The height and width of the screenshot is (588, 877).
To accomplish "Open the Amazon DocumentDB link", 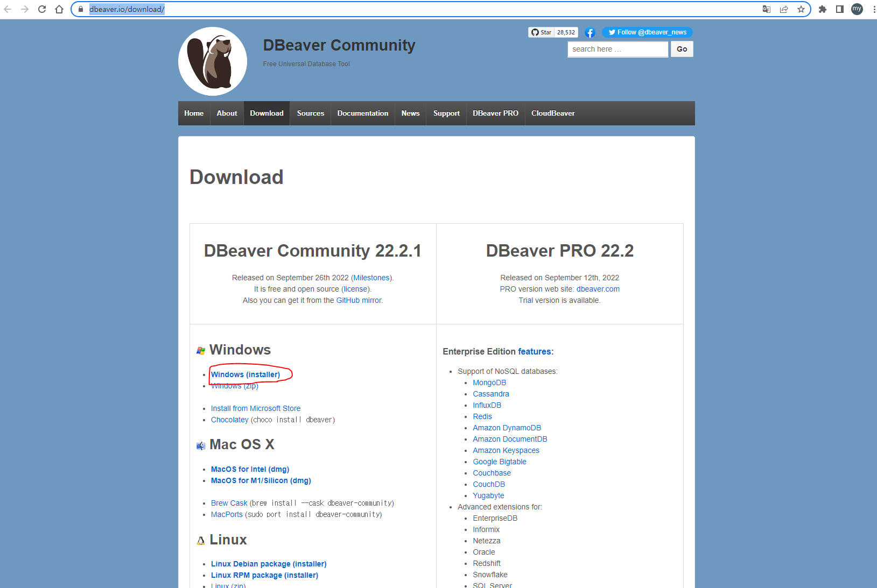I will tap(510, 439).
